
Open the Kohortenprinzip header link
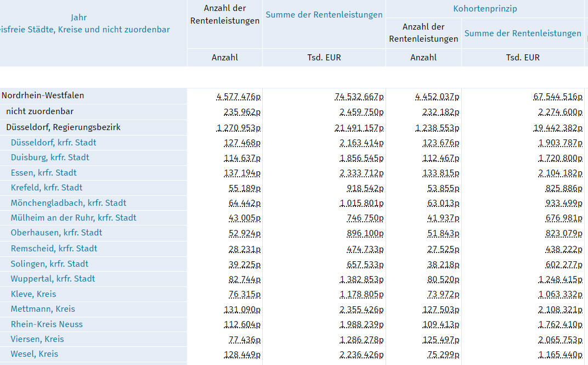(x=485, y=9)
